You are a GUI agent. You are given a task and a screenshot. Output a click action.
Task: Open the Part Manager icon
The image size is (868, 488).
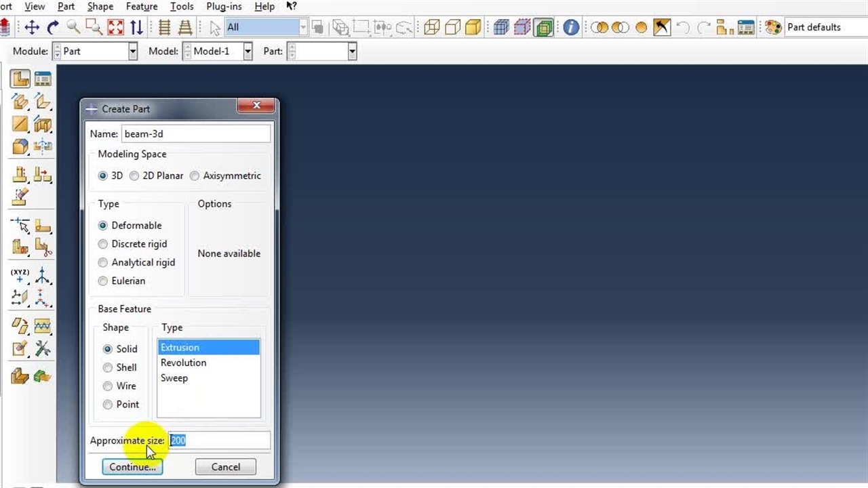click(x=43, y=79)
